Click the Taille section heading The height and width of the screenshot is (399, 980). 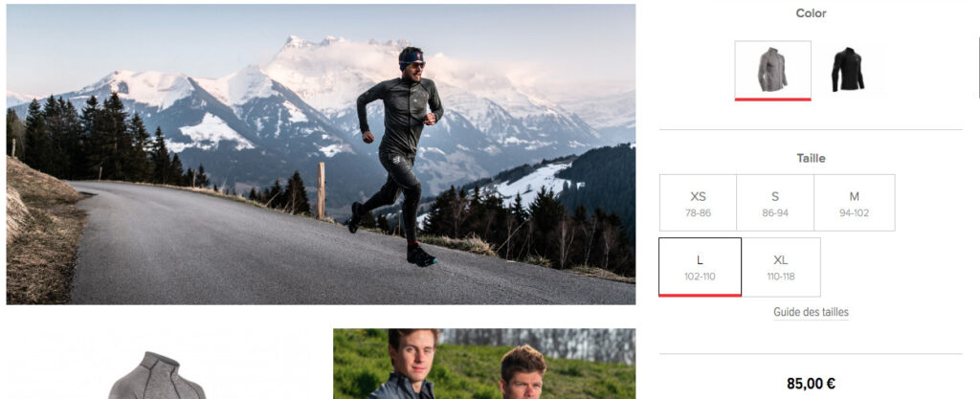[811, 159]
